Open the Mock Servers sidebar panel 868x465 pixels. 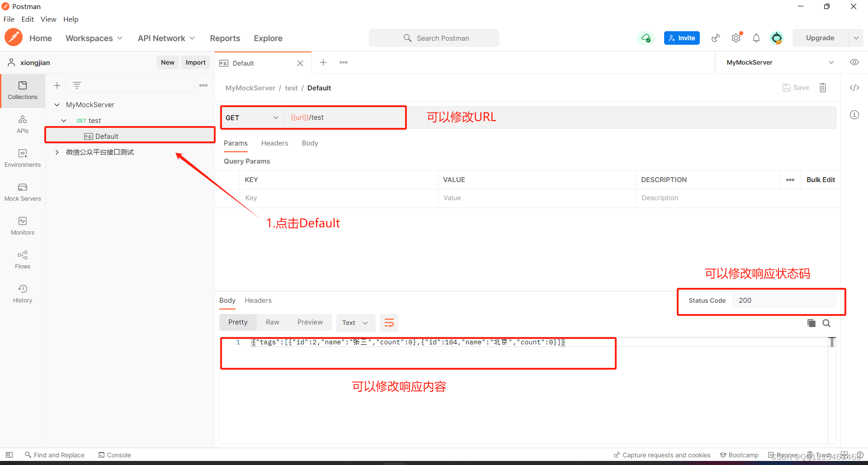coord(23,192)
